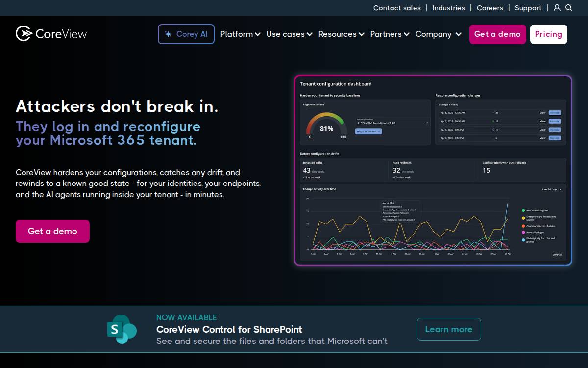Open the Support link
The width and height of the screenshot is (588, 368).
(528, 8)
